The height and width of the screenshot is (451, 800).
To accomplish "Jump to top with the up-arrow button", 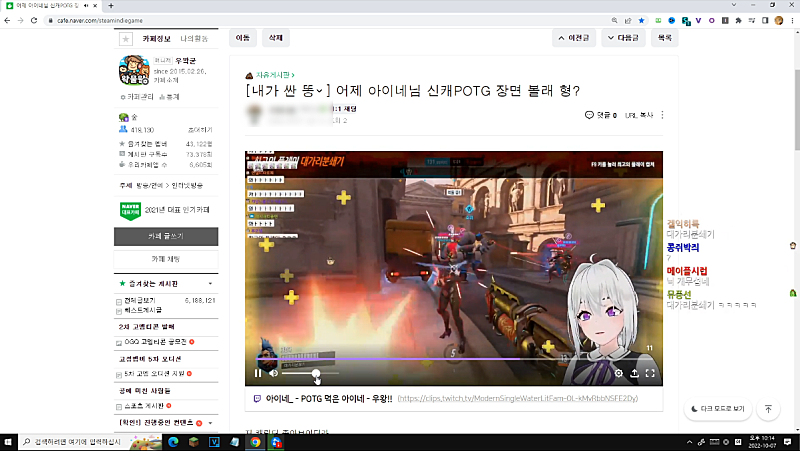I will [768, 409].
